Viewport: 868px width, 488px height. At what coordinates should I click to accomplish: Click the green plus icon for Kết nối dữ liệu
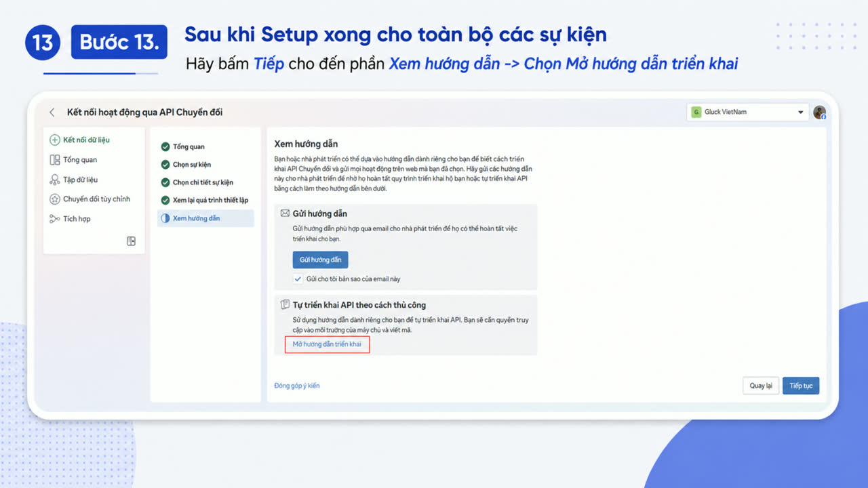click(x=55, y=140)
